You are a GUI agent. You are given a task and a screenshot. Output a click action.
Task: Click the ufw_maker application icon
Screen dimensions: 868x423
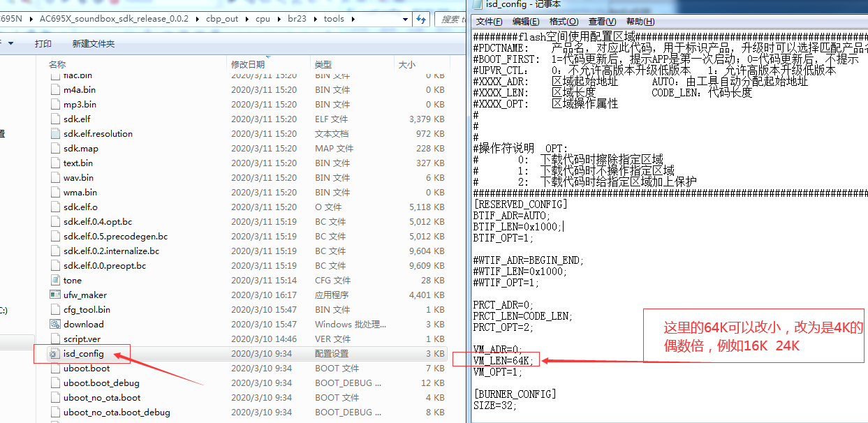[x=55, y=295]
